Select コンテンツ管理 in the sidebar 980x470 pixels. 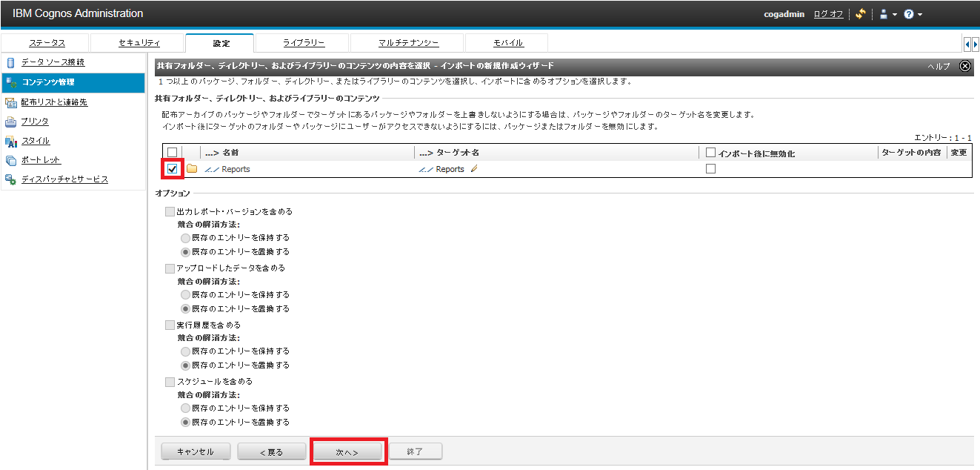click(73, 82)
